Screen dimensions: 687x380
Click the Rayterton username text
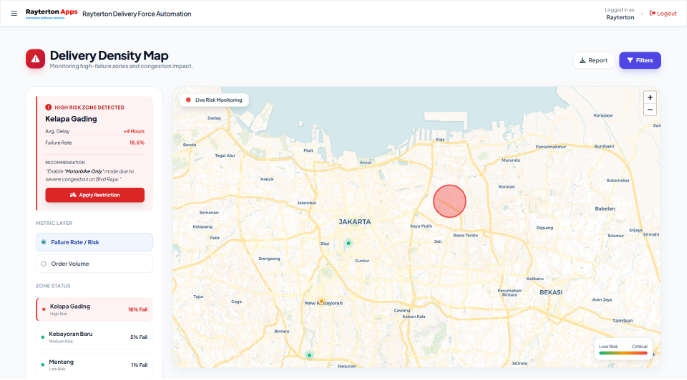[x=620, y=18]
